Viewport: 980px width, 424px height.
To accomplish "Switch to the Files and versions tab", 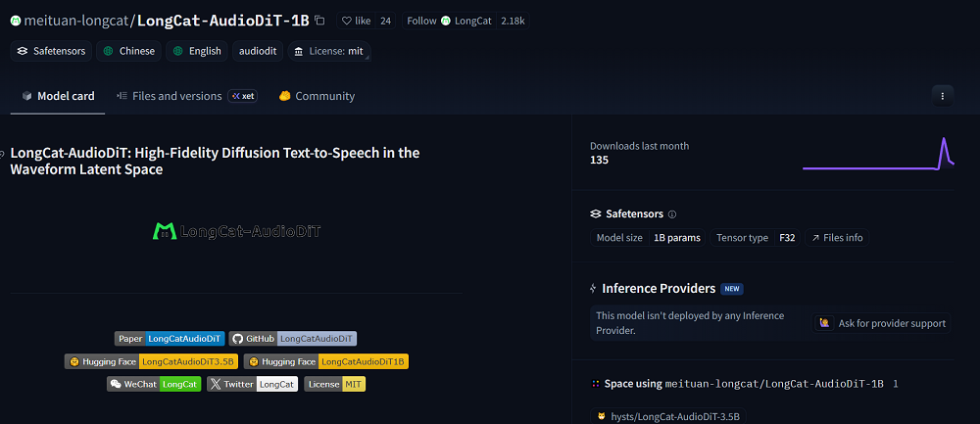I will pos(176,96).
